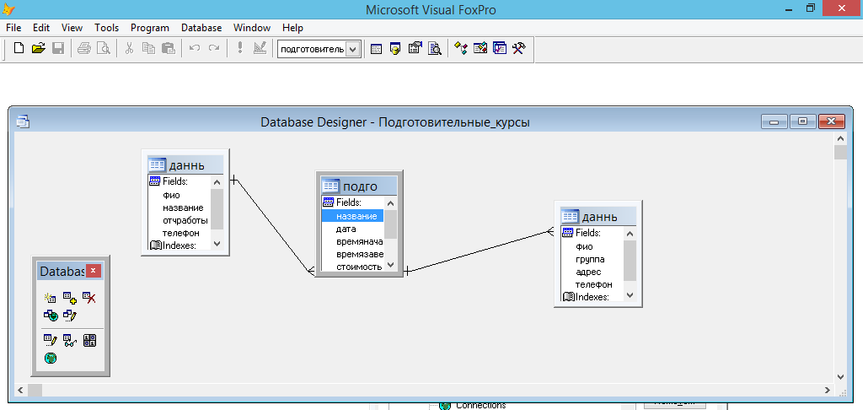Click the Object Browser icon
Image resolution: width=868 pixels, height=410 pixels.
tap(480, 48)
